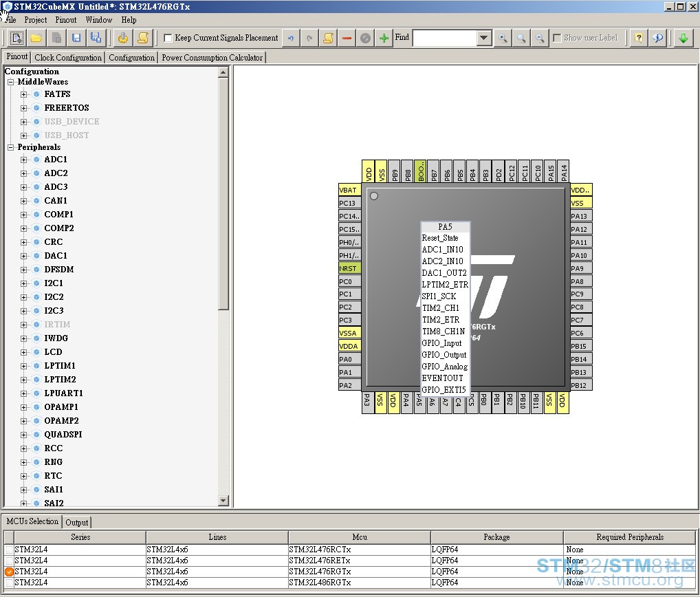
Task: Click the green download arrow icon
Action: click(x=683, y=38)
